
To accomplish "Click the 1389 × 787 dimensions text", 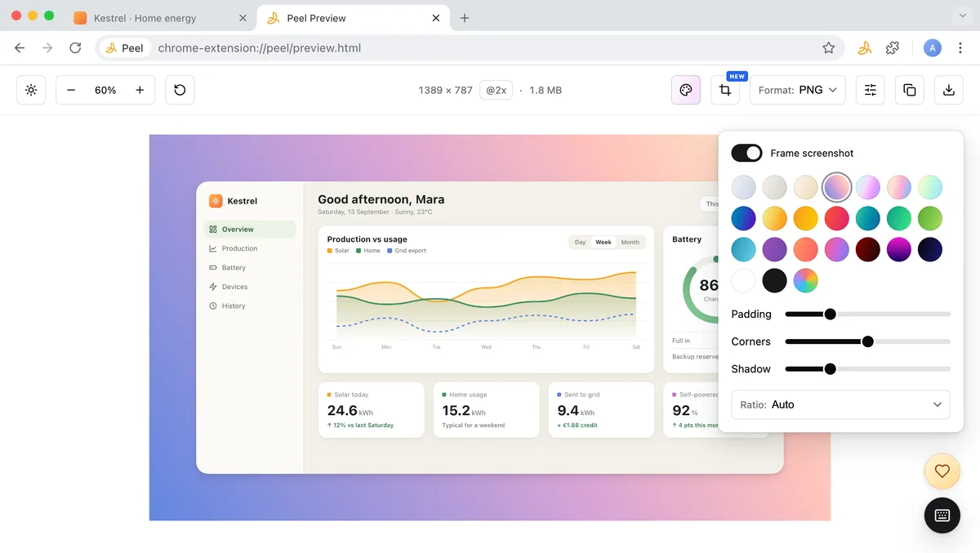I will point(445,90).
